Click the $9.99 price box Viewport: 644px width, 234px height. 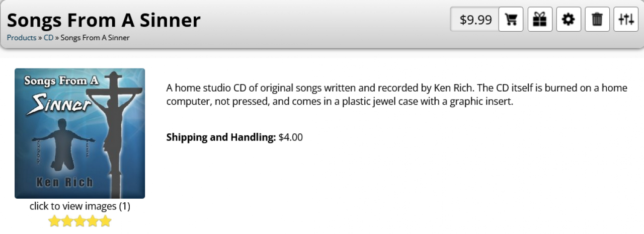pyautogui.click(x=475, y=20)
